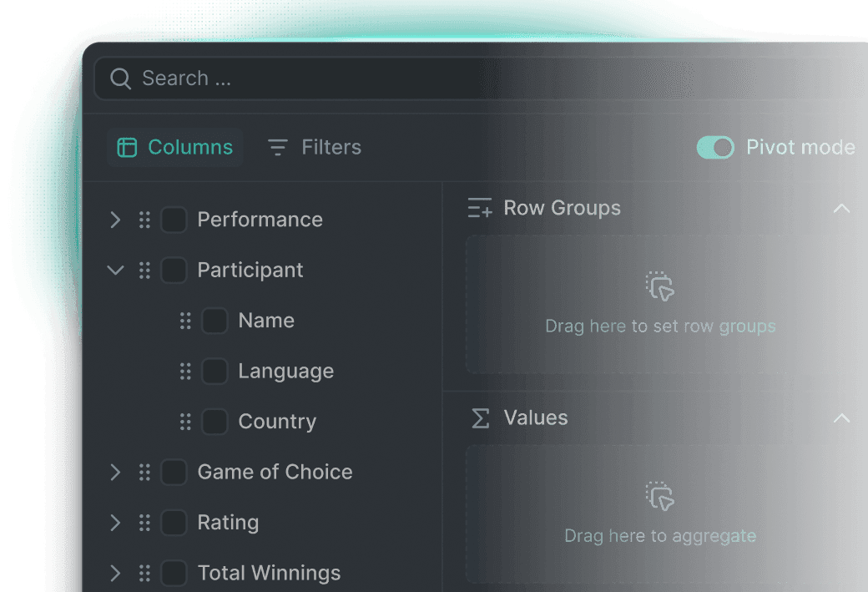Click the Row Groups section icon
Screen dimensions: 868x592
point(480,208)
